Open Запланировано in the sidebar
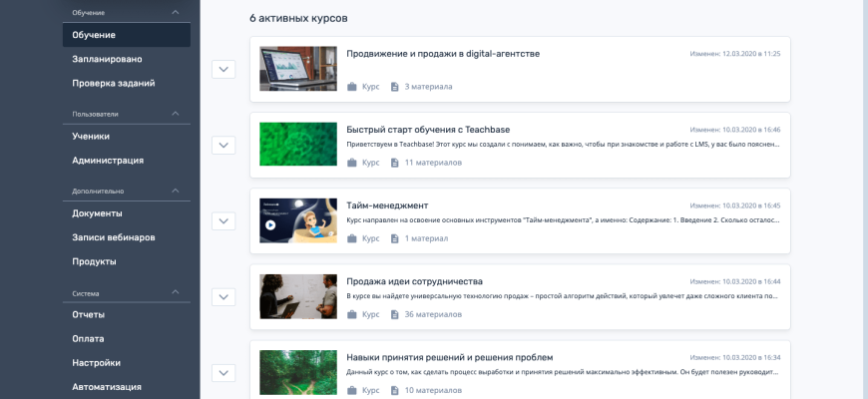 coord(107,59)
